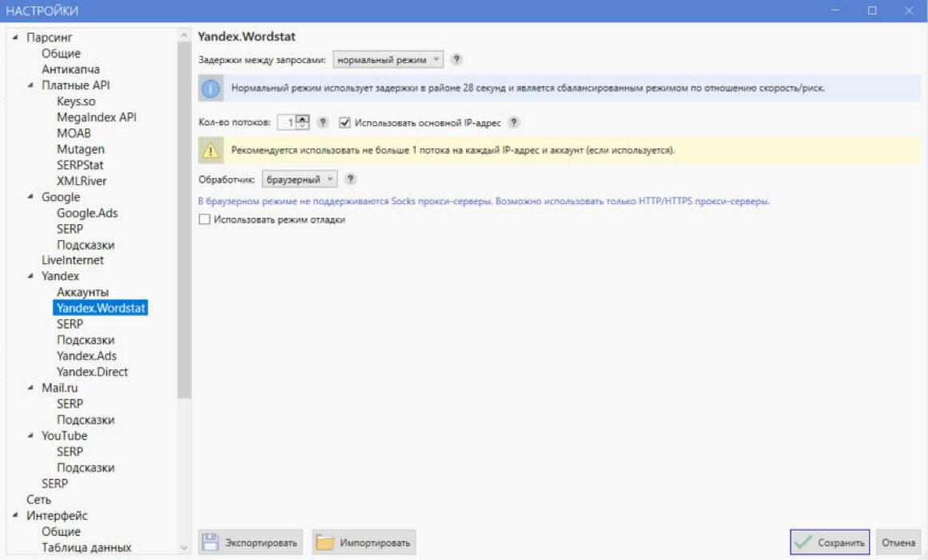Select the 'LiveInternet' tree item
This screenshot has height=560, width=928.
72,260
